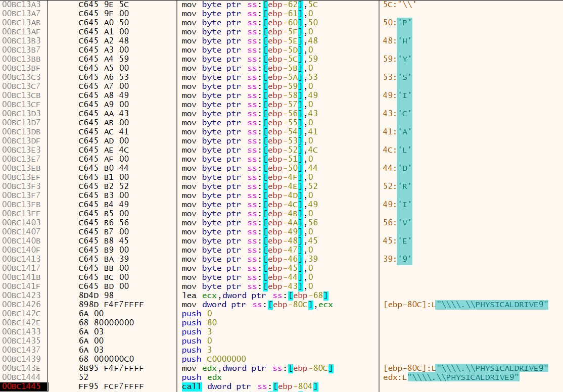The height and width of the screenshot is (392, 563).
Task: Select mov byte ptr ss:[ebp-43],0 instruction
Action: pyautogui.click(x=248, y=286)
